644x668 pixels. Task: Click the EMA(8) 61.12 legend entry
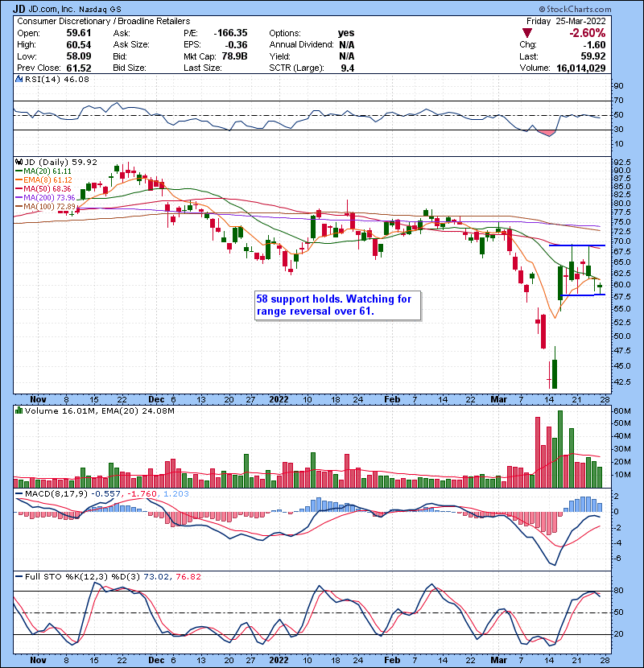tap(44, 180)
